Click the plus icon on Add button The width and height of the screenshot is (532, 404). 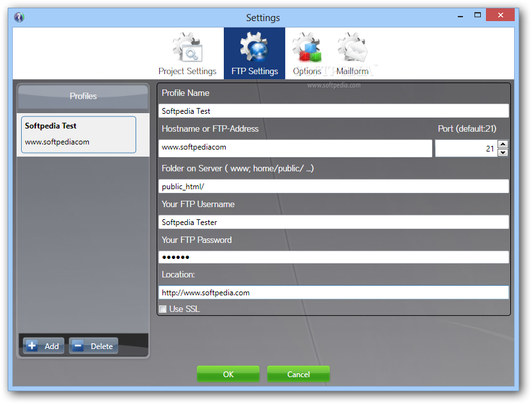32,346
